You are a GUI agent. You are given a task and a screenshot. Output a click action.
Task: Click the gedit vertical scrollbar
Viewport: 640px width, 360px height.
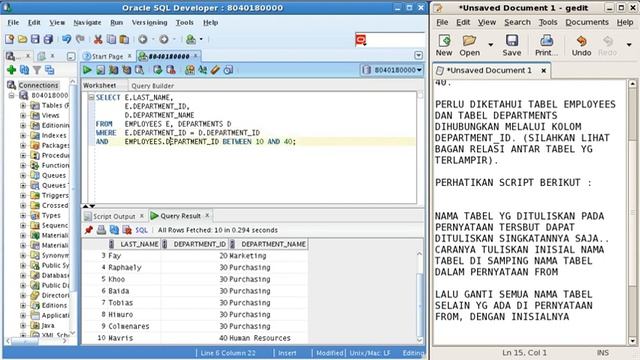[x=632, y=212]
